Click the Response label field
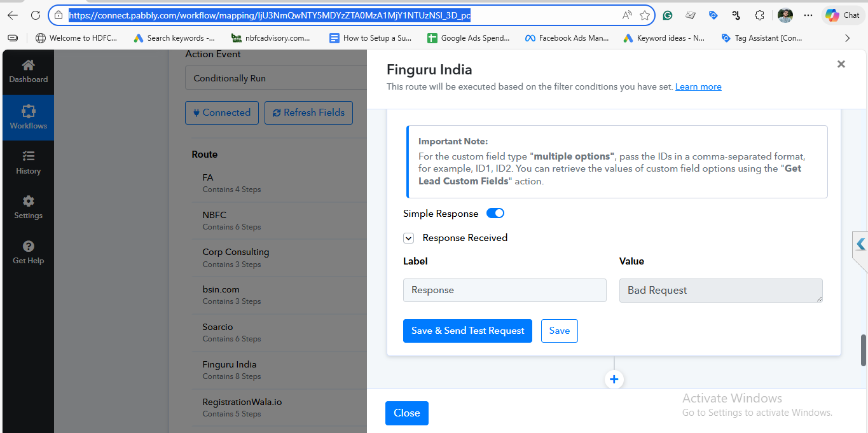The image size is (868, 433). [x=505, y=290]
